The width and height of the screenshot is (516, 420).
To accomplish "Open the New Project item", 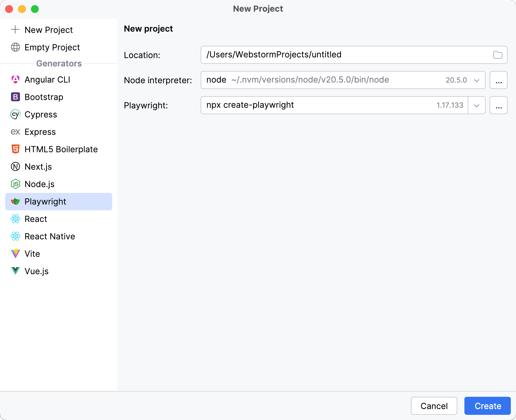I will pyautogui.click(x=48, y=30).
